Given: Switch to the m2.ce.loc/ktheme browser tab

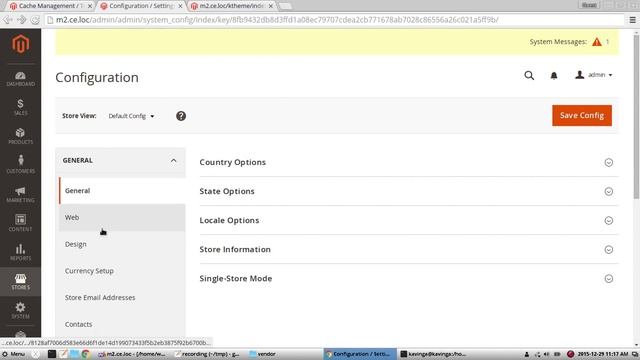Looking at the screenshot, I should coord(232,6).
